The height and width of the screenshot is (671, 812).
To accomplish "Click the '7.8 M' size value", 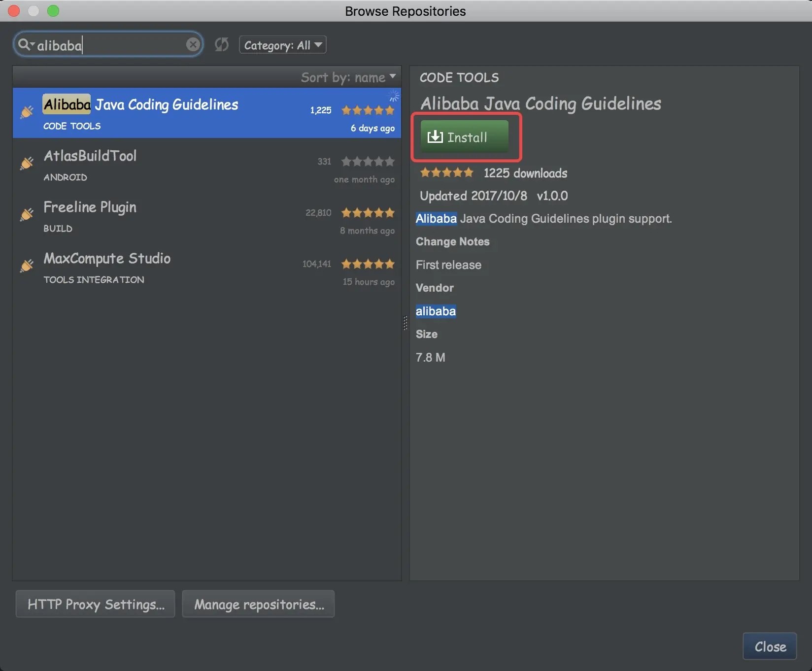I will pyautogui.click(x=431, y=358).
